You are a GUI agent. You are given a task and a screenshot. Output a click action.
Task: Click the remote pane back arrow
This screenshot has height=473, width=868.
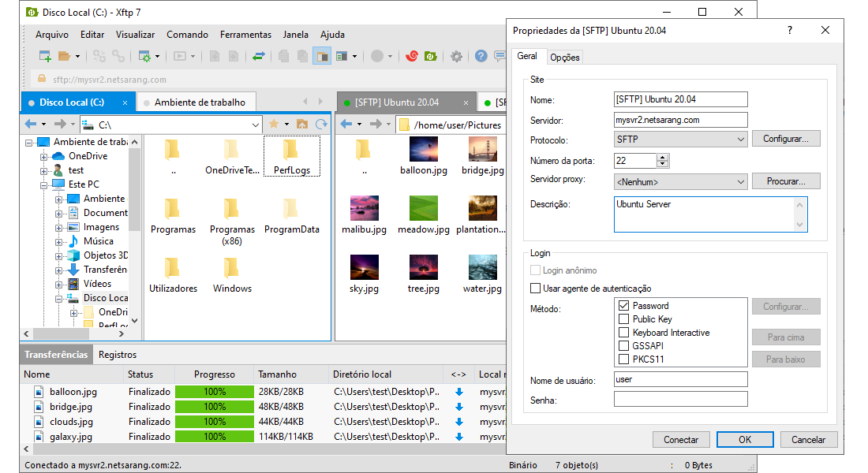[x=346, y=125]
